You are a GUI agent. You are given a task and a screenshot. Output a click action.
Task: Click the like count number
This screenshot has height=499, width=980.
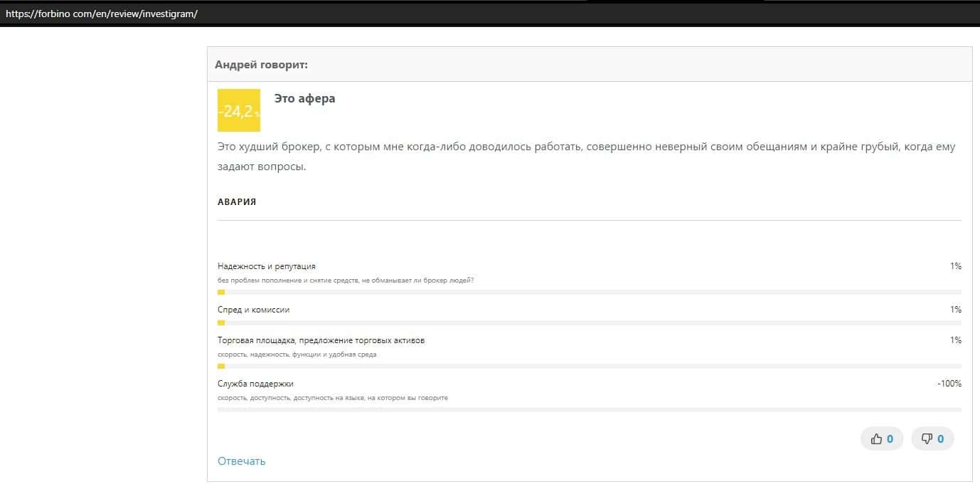point(890,439)
